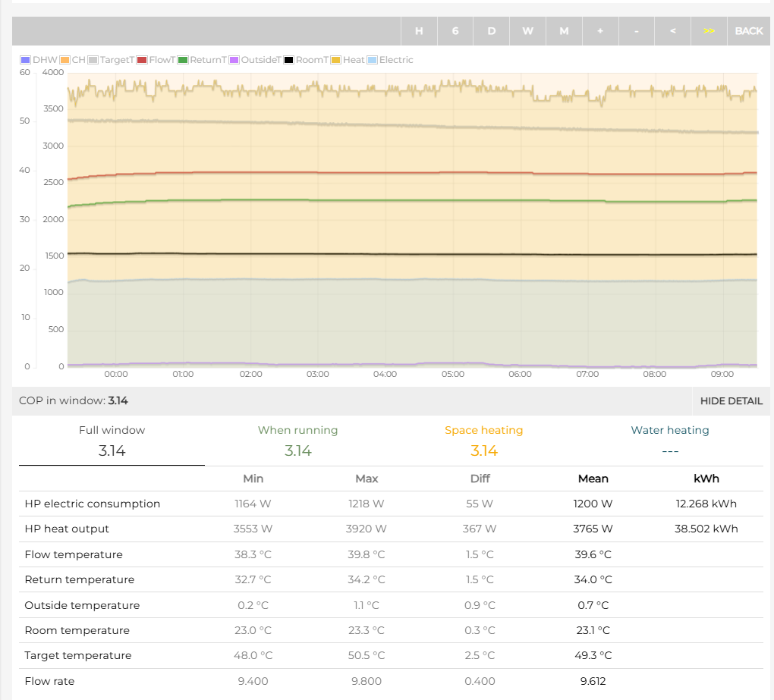Select the When running COP tab
The width and height of the screenshot is (774, 700).
click(x=297, y=441)
